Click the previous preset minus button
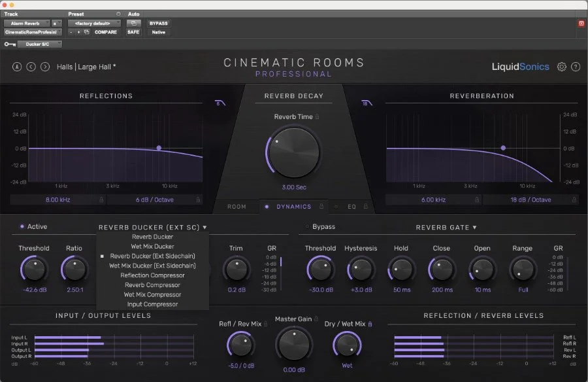This screenshot has height=382, width=588. click(71, 32)
